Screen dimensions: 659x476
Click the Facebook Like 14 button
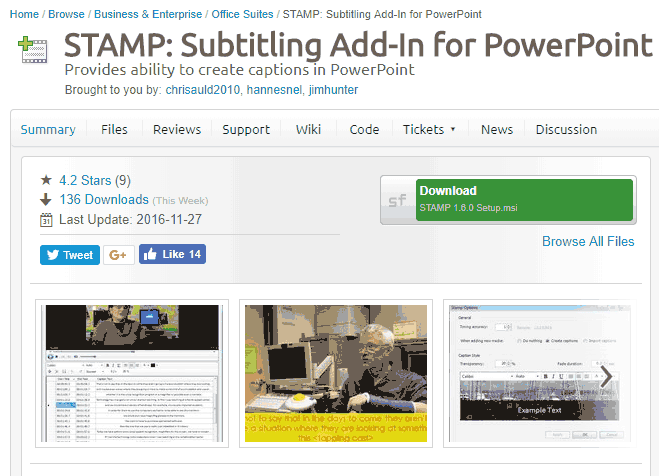[172, 254]
